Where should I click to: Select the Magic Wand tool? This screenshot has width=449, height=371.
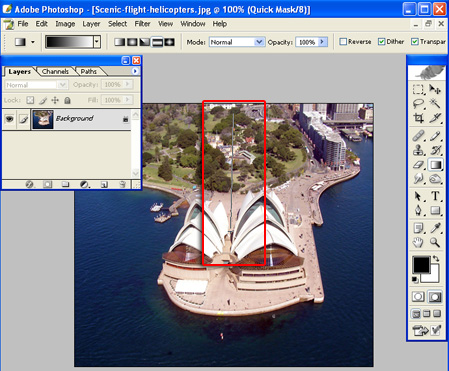pos(435,104)
